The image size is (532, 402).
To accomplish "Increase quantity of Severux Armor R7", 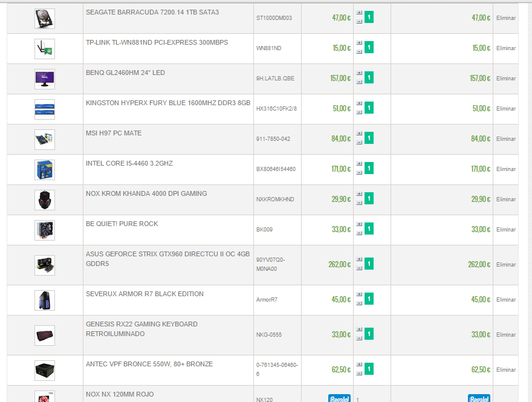I will coord(359,294).
